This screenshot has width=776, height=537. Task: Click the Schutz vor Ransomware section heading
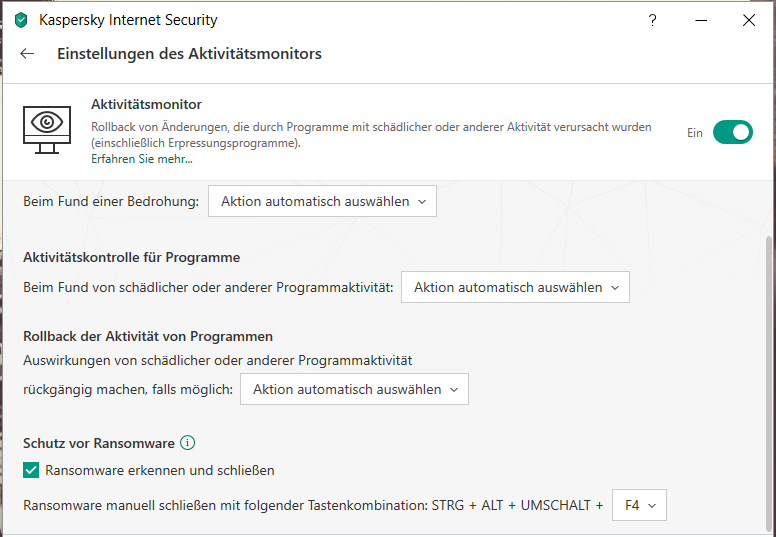pyautogui.click(x=99, y=443)
